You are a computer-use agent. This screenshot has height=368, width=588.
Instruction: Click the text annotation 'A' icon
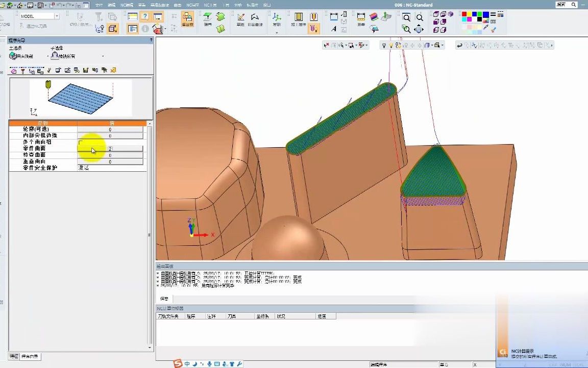tap(334, 29)
